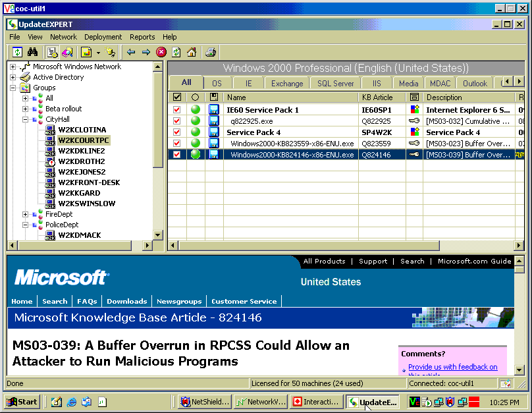Open the Deployment menu
The width and height of the screenshot is (532, 413).
coord(103,37)
